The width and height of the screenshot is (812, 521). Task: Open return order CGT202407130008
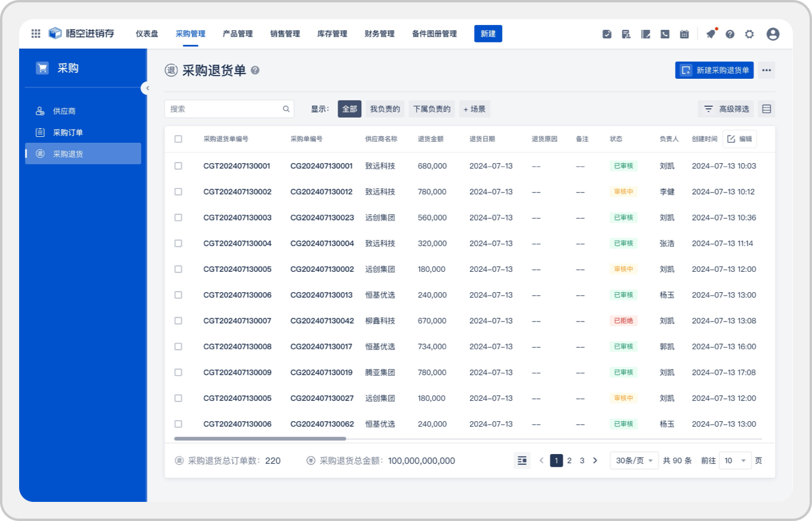pos(238,347)
